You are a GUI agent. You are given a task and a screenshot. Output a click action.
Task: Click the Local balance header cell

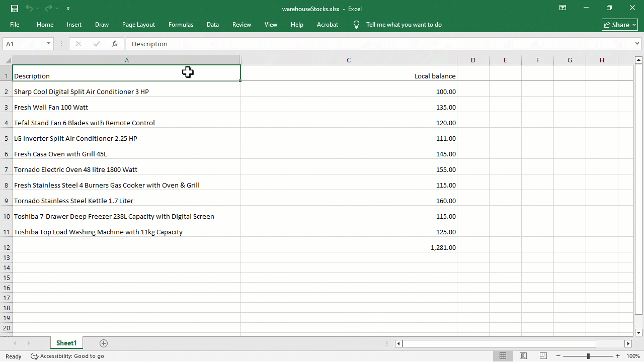pyautogui.click(x=349, y=74)
